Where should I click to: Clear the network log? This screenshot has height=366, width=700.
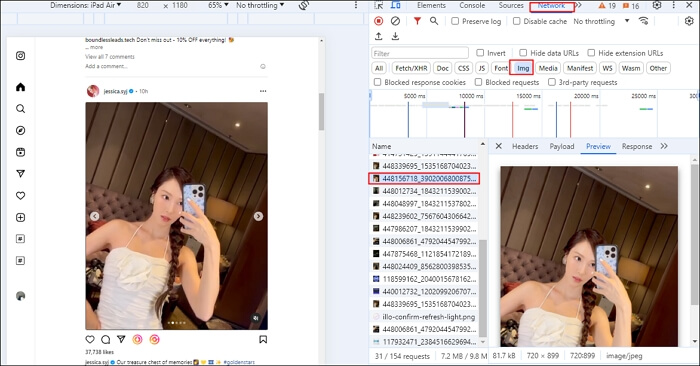click(395, 21)
